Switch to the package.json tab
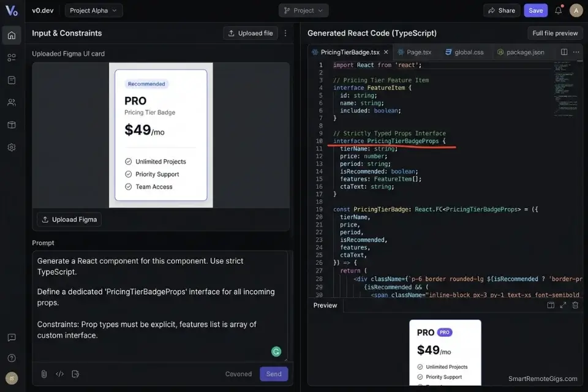The height and width of the screenshot is (392, 588). pyautogui.click(x=521, y=52)
